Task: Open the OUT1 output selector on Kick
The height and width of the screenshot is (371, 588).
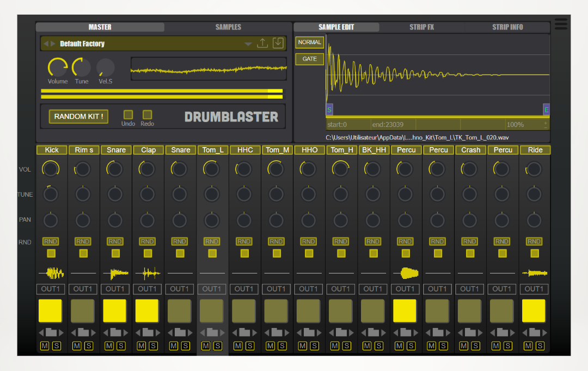Action: click(51, 289)
